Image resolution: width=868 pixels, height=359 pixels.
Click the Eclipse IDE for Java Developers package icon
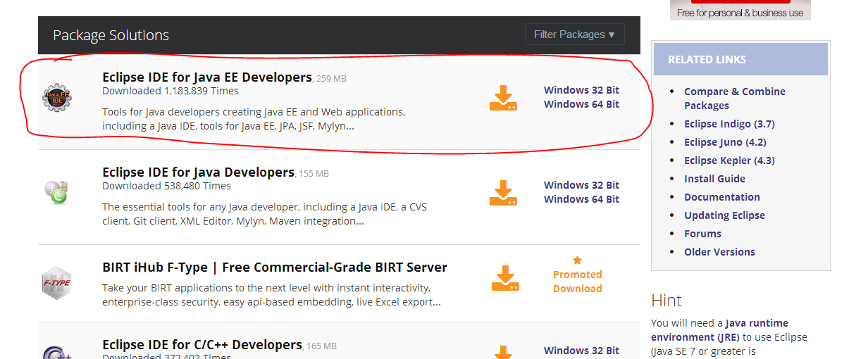tap(56, 191)
